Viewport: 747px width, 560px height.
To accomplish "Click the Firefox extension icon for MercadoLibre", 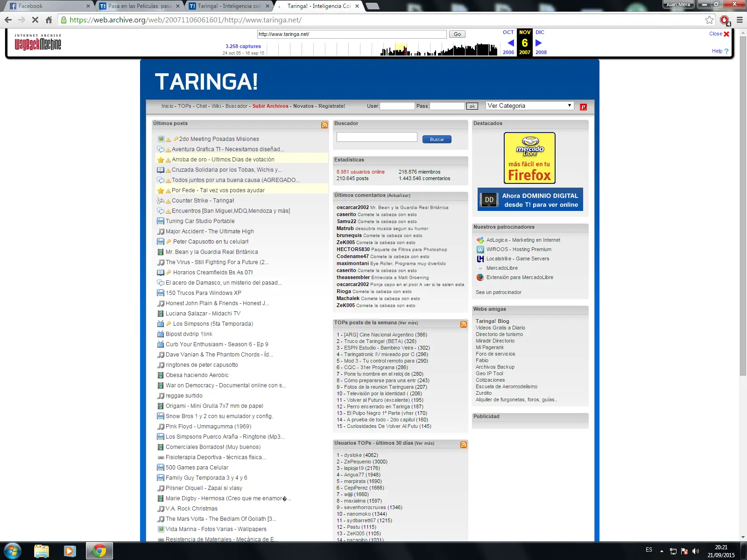I will point(480,277).
